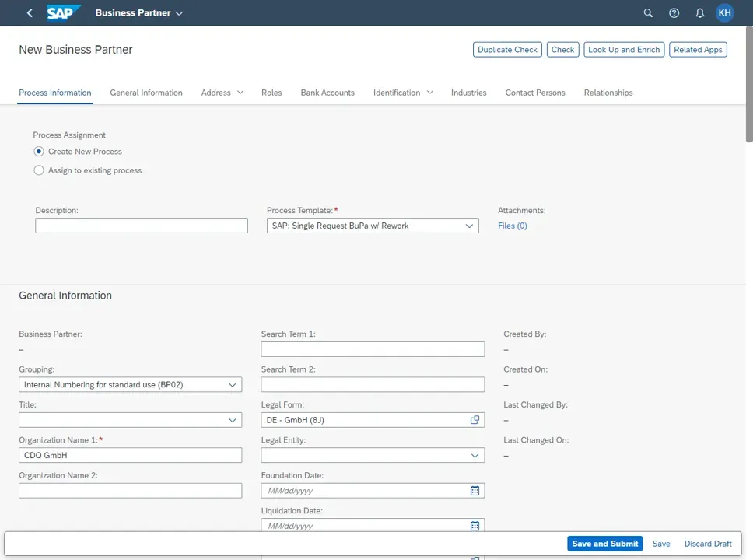
Task: Open the notifications bell
Action: pyautogui.click(x=699, y=13)
